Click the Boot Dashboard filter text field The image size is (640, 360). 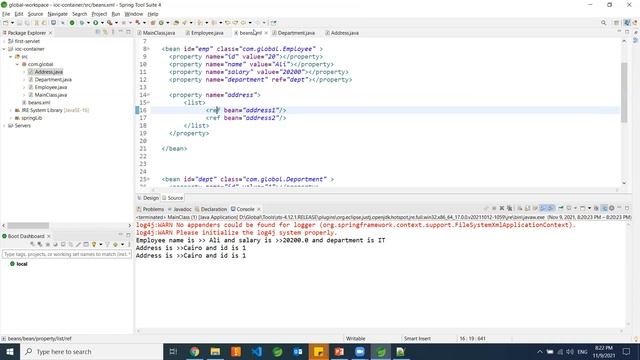pyautogui.click(x=67, y=254)
